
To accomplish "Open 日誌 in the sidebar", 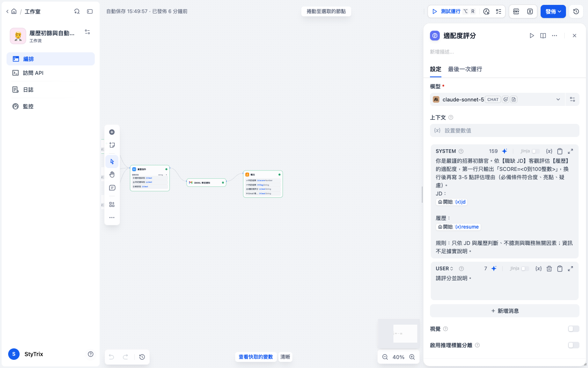I will click(51, 90).
